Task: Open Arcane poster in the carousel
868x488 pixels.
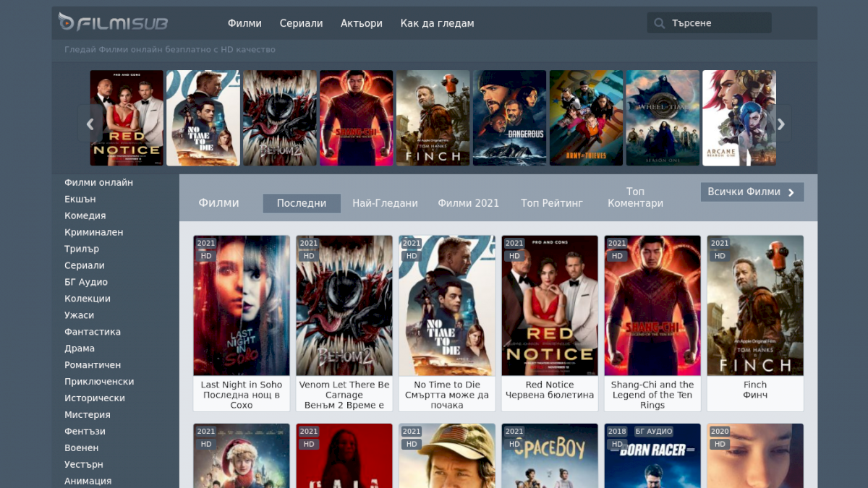Action: pyautogui.click(x=739, y=118)
